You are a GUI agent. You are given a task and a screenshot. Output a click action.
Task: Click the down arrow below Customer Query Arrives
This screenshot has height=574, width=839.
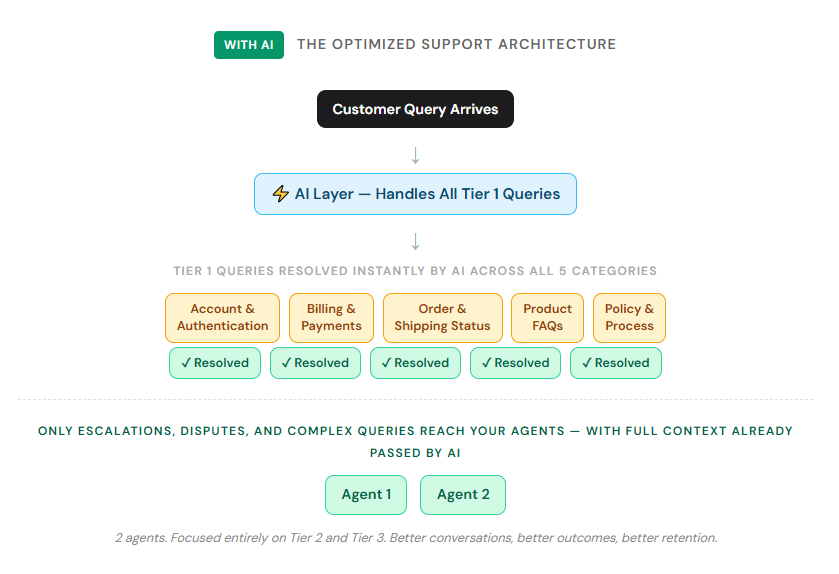(416, 155)
